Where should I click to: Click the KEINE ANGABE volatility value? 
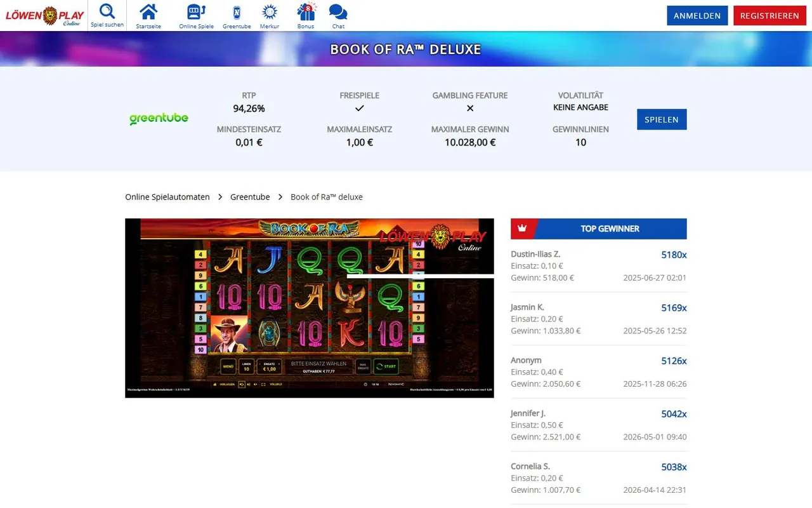(x=580, y=107)
